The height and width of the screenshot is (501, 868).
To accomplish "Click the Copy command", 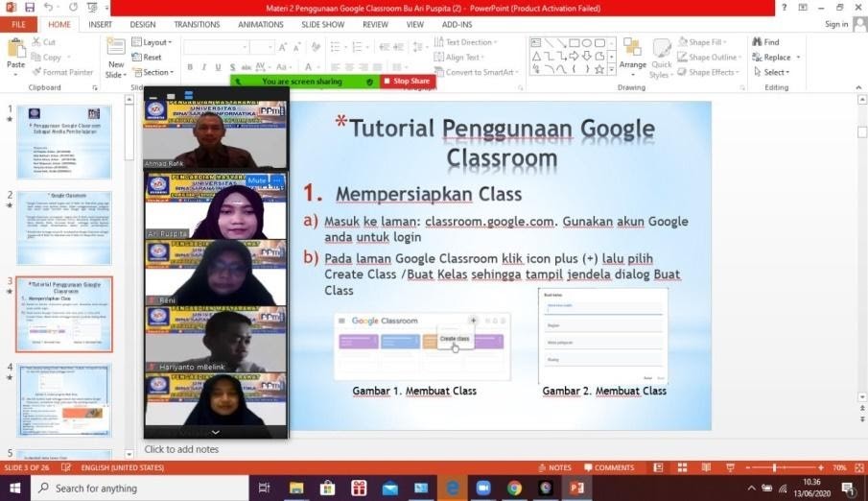I will (46, 57).
